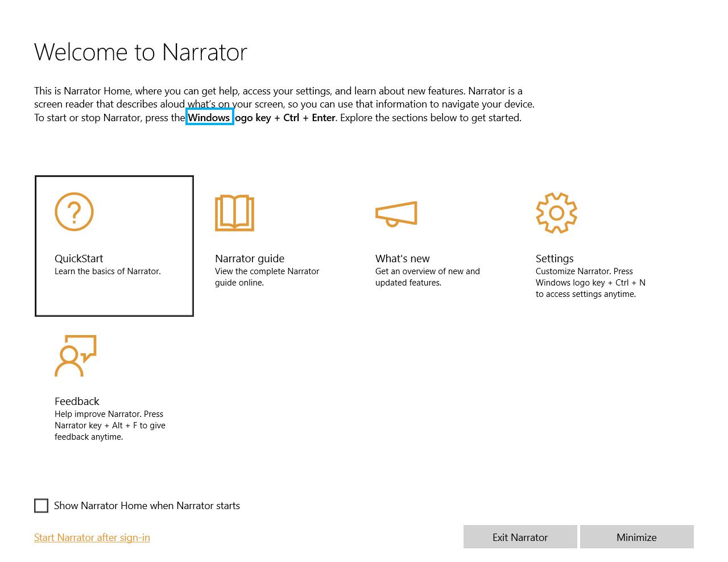Open the What's new megaphone icon
728x562 pixels.
(x=396, y=213)
